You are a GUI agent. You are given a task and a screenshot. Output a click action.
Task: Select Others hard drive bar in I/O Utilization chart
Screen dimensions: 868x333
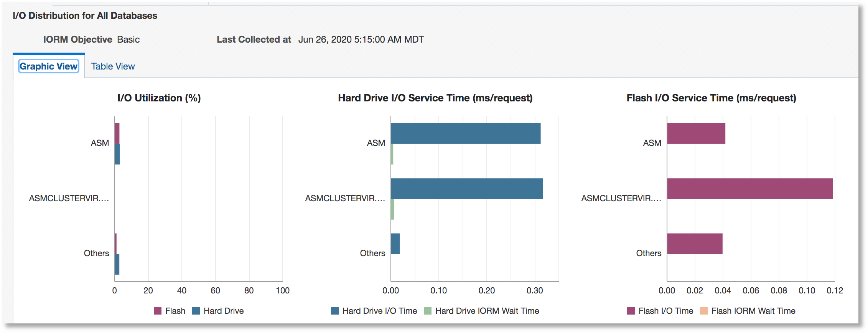(117, 264)
